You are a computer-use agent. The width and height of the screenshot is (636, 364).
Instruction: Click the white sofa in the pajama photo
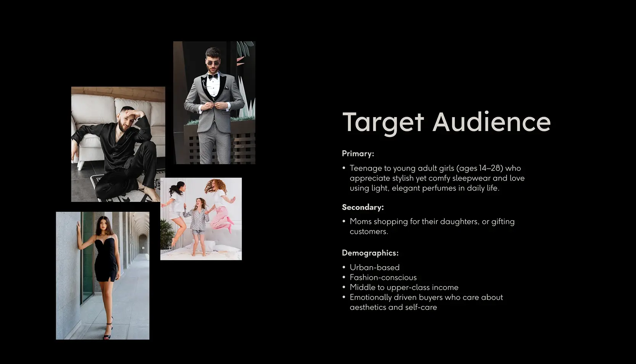[x=92, y=111]
